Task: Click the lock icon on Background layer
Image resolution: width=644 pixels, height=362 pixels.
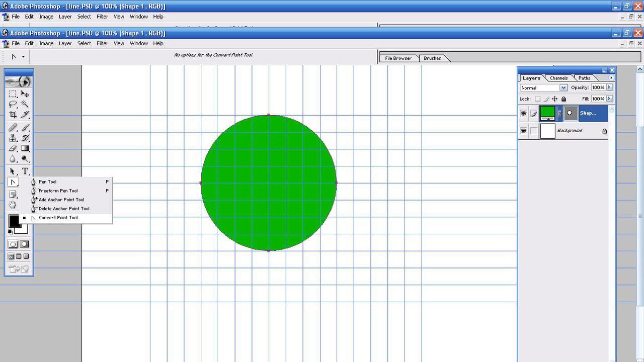Action: tap(604, 131)
